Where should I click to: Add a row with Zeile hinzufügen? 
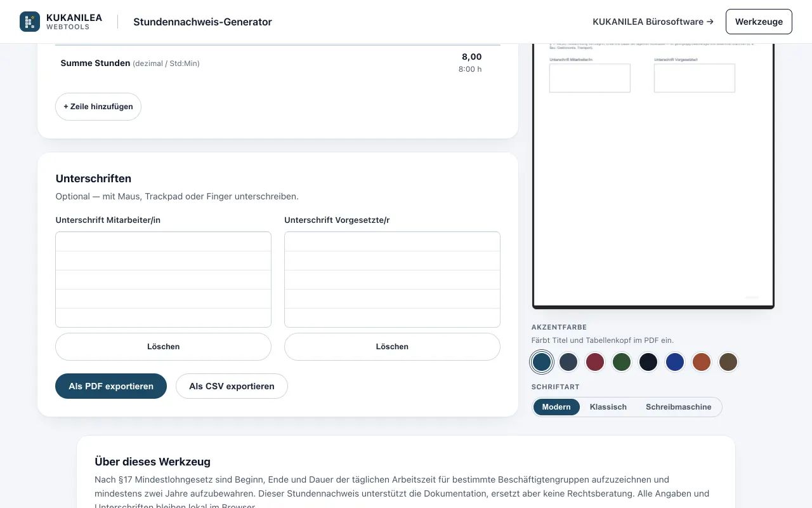click(98, 107)
